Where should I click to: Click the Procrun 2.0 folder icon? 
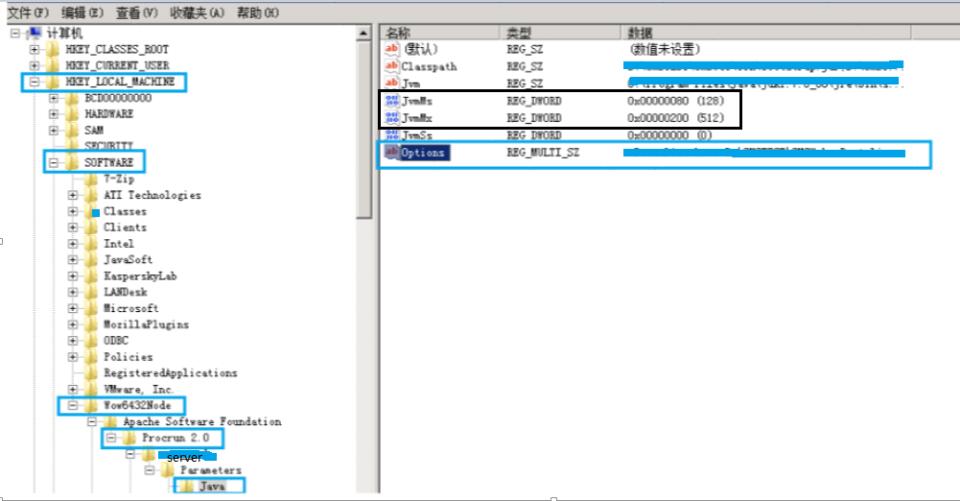[x=129, y=438]
